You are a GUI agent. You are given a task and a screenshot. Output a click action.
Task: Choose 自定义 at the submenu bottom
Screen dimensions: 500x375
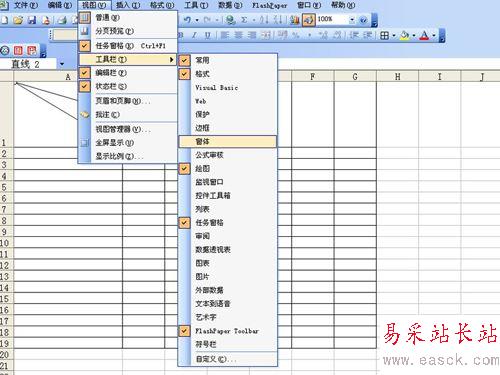coord(228,359)
